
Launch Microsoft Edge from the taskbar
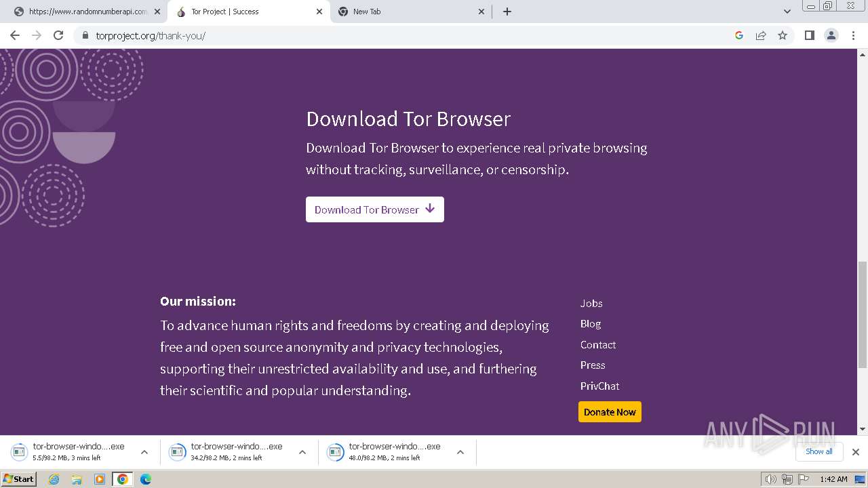[x=146, y=479]
